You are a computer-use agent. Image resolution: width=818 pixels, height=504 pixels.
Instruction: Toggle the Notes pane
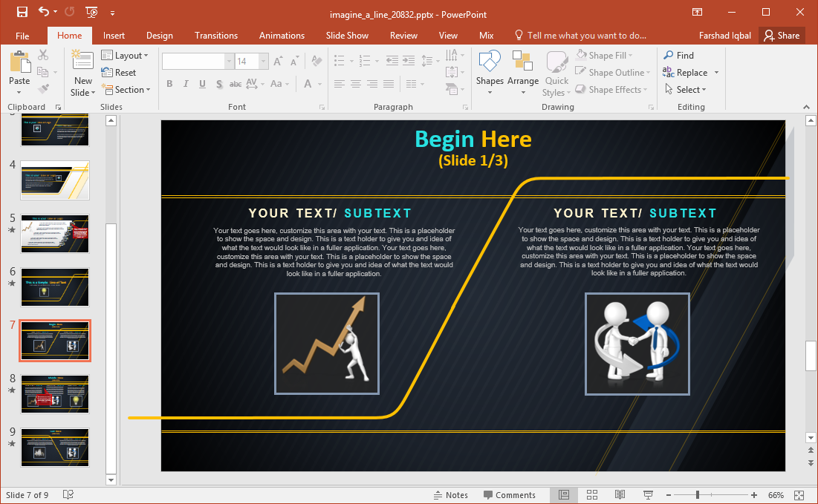tap(451, 494)
